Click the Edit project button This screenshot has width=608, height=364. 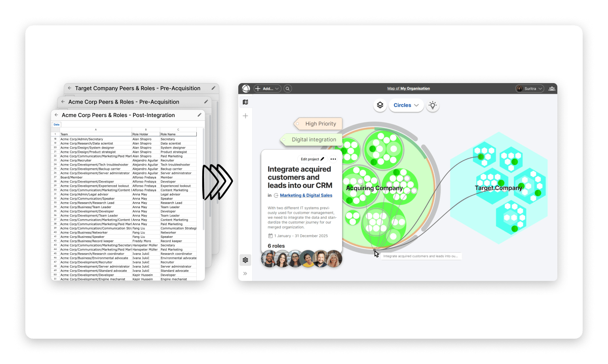(x=312, y=159)
